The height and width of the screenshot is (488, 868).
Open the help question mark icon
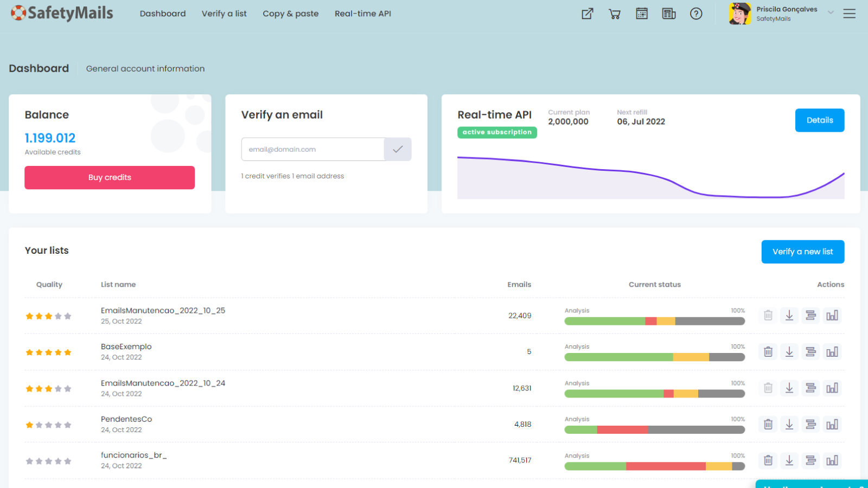point(695,14)
